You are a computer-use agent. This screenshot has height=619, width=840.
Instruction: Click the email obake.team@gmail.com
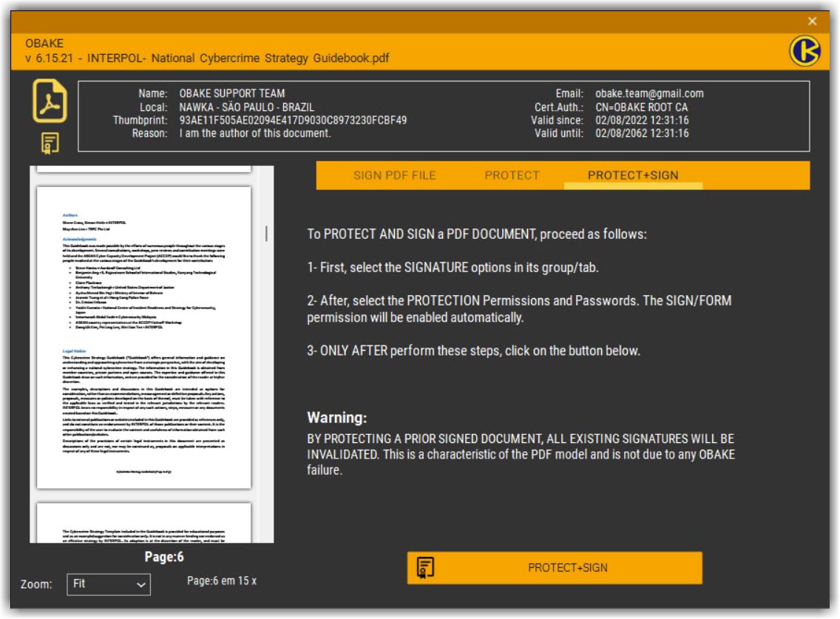[649, 93]
